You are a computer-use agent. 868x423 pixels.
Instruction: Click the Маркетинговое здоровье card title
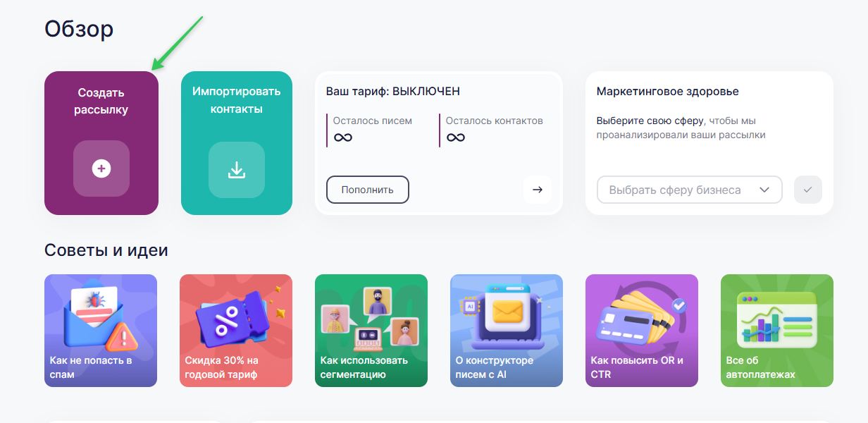coord(668,92)
